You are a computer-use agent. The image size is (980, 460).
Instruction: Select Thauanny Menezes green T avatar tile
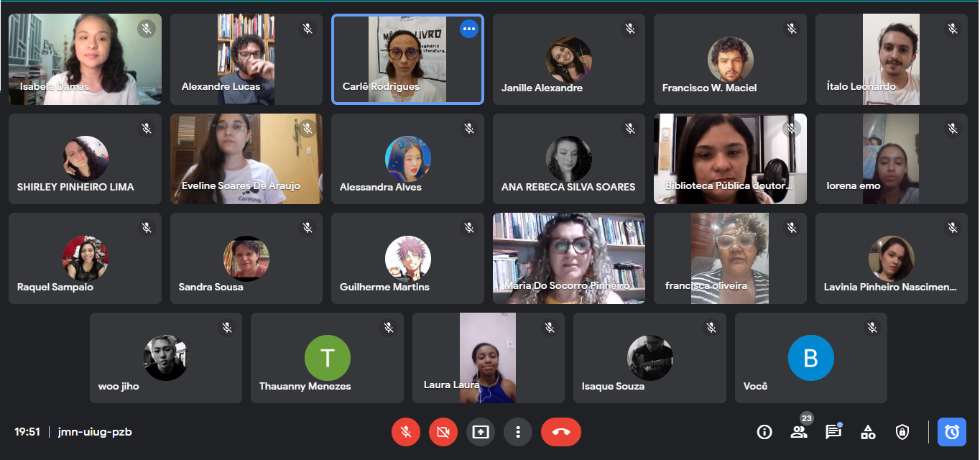point(327,358)
